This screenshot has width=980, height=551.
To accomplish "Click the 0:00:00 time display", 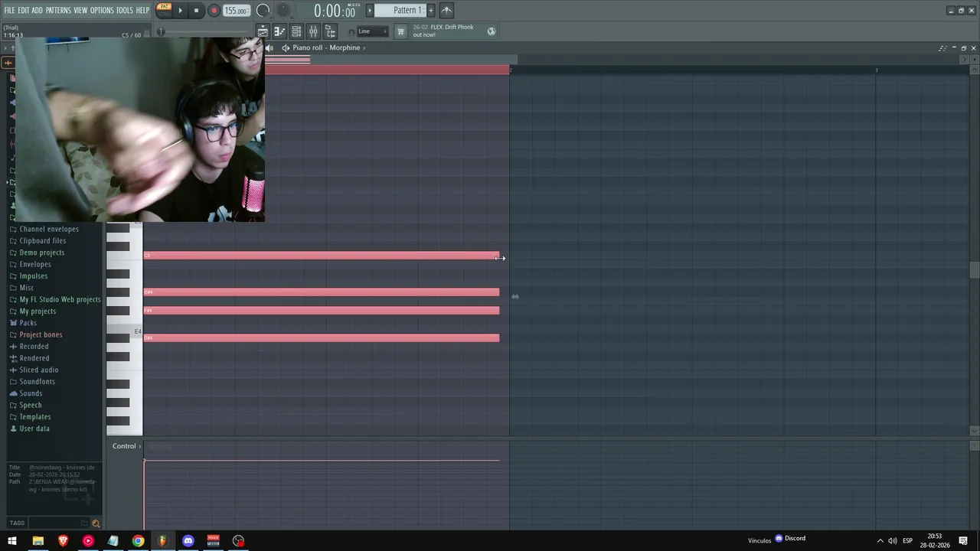I will [x=335, y=11].
